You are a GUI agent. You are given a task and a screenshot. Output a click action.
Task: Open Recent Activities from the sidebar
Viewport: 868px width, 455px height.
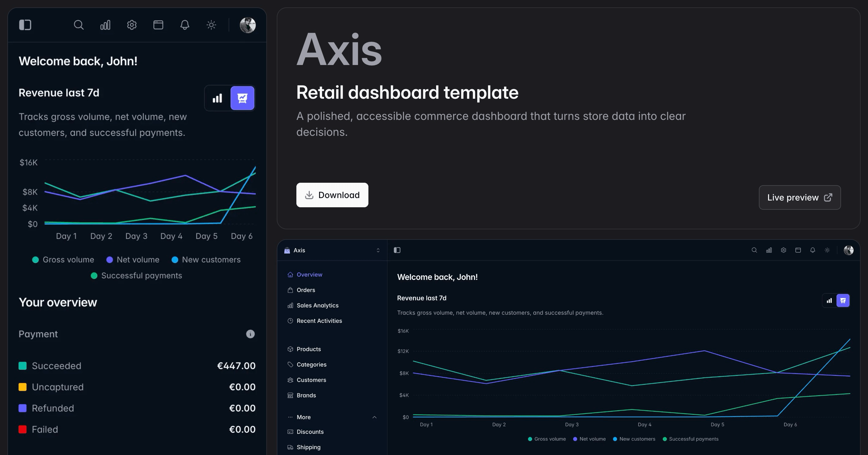coord(319,320)
